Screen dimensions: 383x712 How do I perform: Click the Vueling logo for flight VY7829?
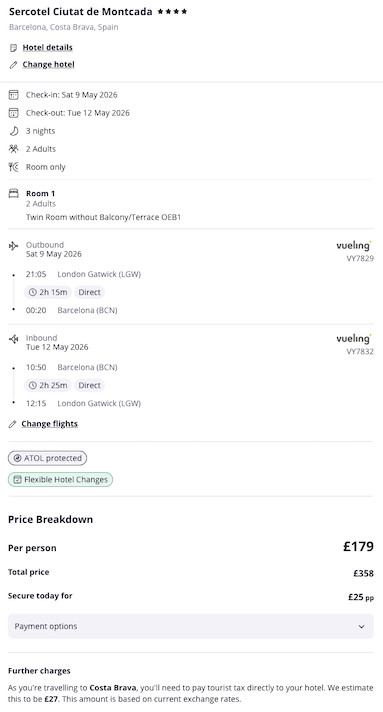(354, 246)
